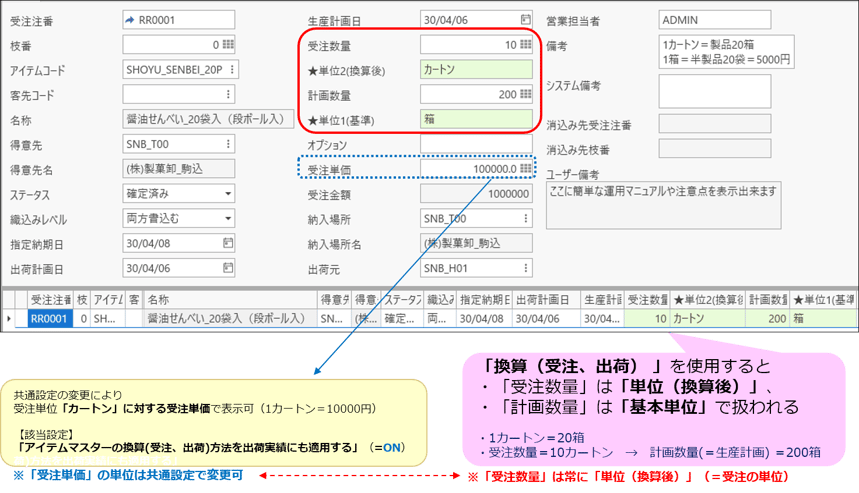The height and width of the screenshot is (493, 859).
Task: Click the オプション input field
Action: [x=476, y=144]
